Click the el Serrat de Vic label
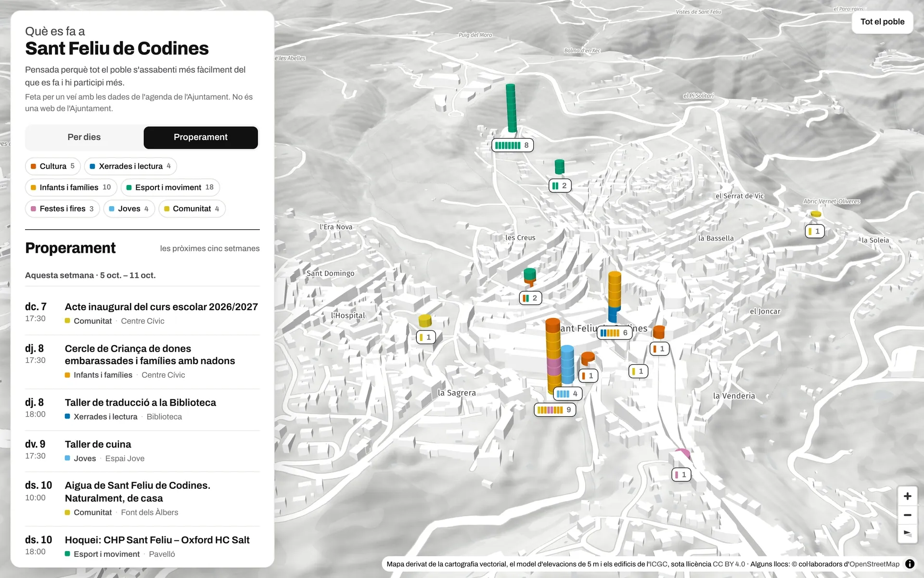This screenshot has width=924, height=578. [740, 196]
